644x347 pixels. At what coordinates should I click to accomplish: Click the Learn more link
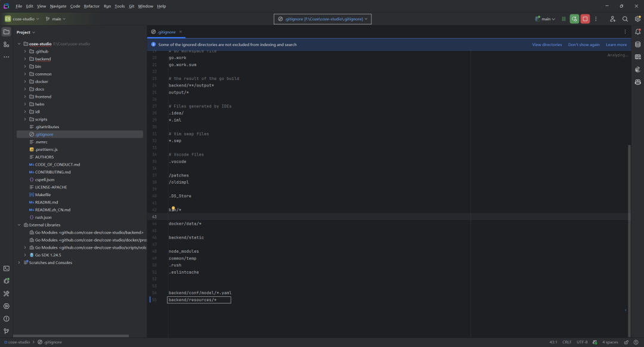(616, 45)
